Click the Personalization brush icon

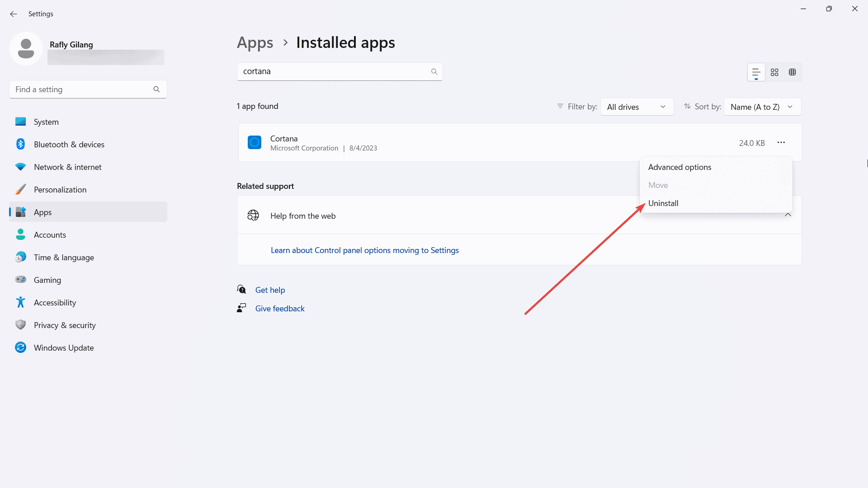point(20,189)
